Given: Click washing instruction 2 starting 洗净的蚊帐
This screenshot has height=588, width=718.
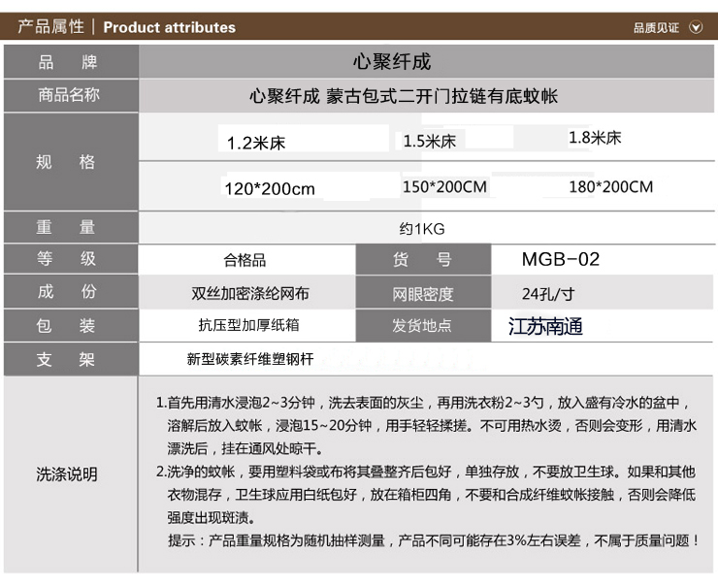Looking at the screenshot, I should 426,495.
